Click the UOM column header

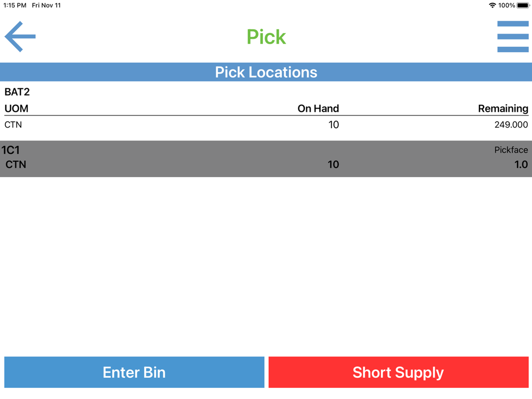point(16,109)
